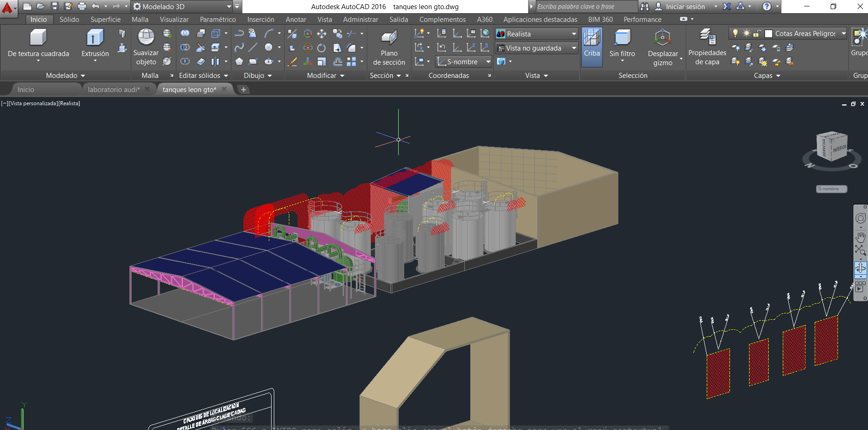Select the Desplazar gizmo tool
This screenshot has width=868, height=430.
click(662, 38)
